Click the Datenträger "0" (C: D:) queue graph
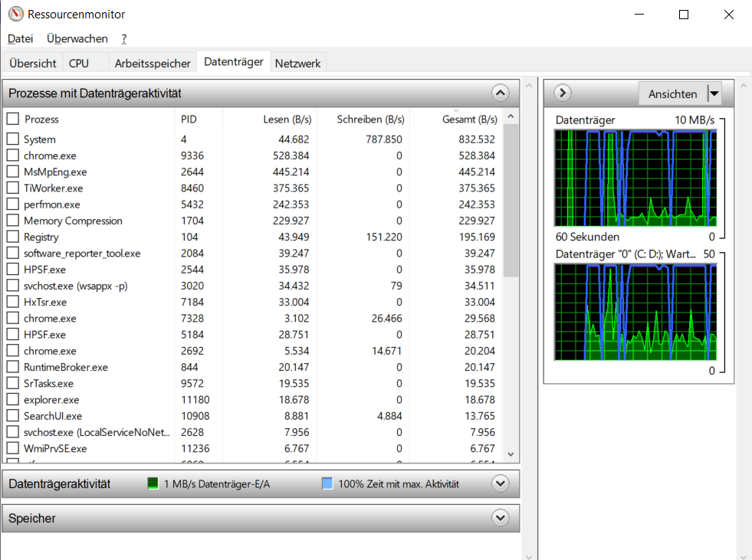The width and height of the screenshot is (752, 560). coord(635,312)
